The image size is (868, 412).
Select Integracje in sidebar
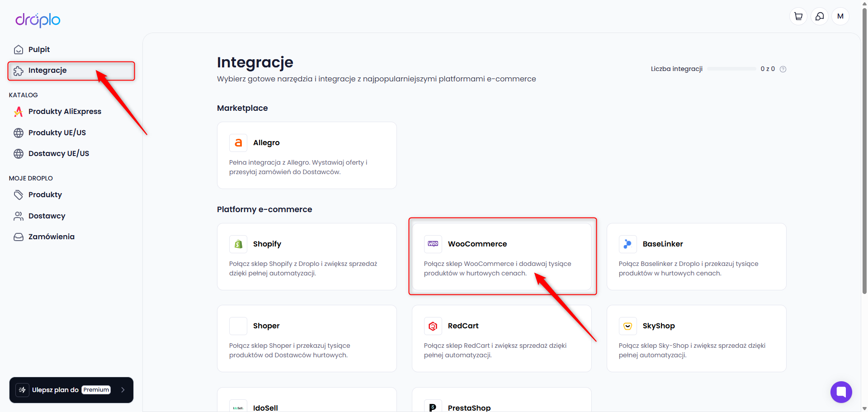pyautogui.click(x=71, y=71)
